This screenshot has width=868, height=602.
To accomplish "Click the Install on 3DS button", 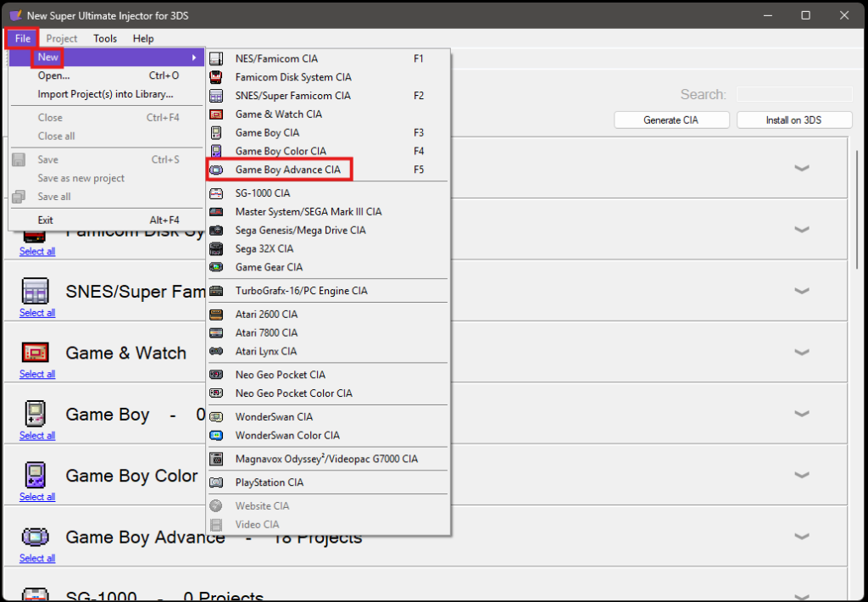I will [793, 120].
